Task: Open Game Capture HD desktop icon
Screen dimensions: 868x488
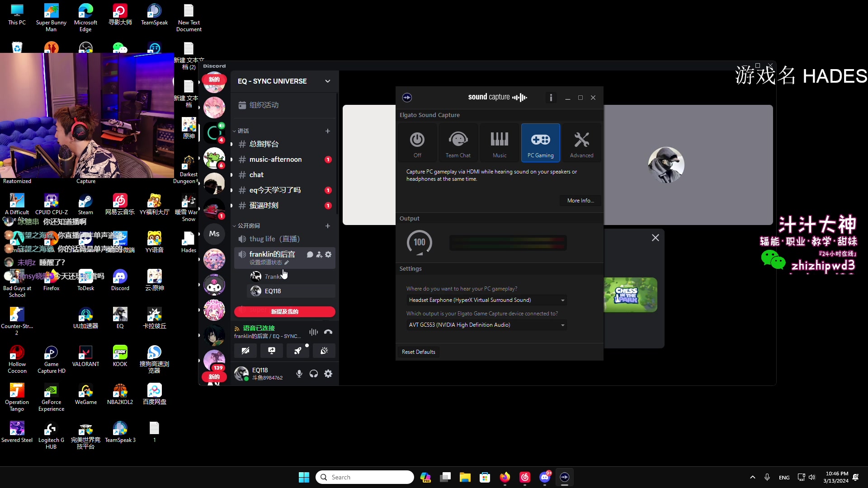Action: 51,360
